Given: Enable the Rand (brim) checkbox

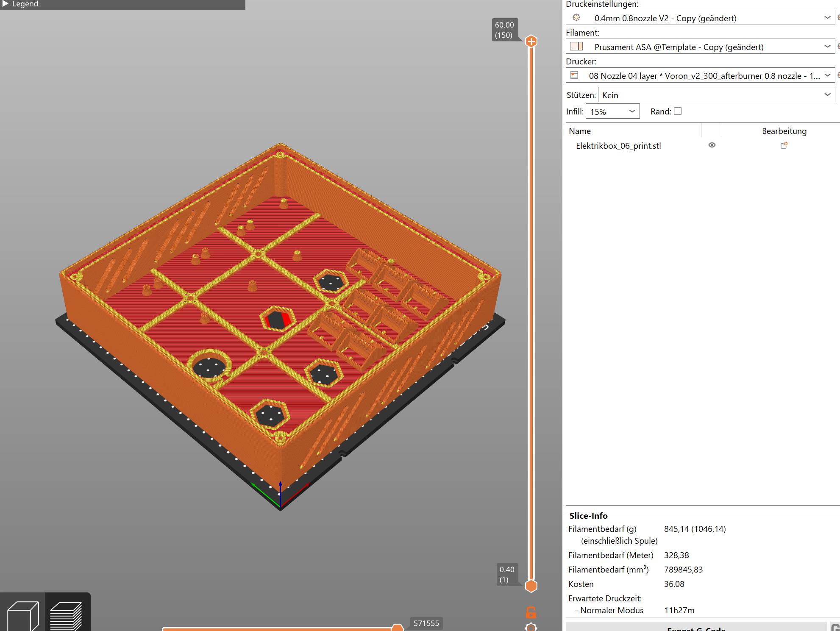Looking at the screenshot, I should click(x=678, y=111).
